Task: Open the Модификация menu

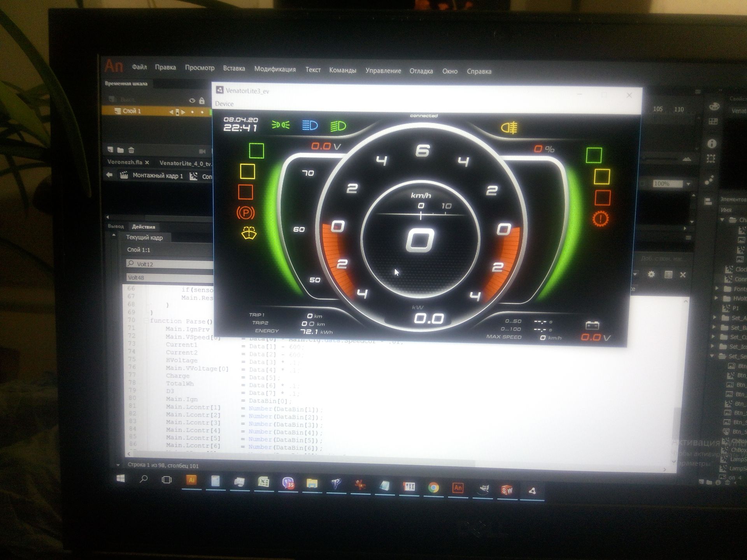Action: (275, 69)
